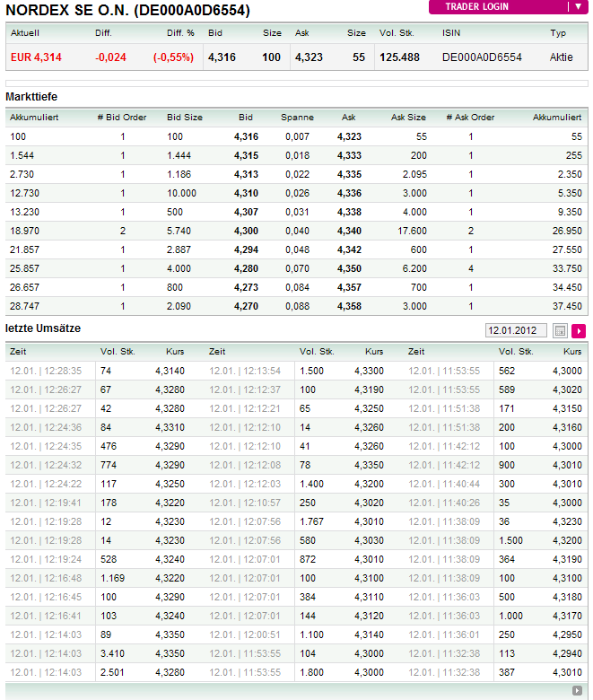This screenshot has width=593, height=700.
Task: Click the Markttiefe section heading
Action: [31, 96]
